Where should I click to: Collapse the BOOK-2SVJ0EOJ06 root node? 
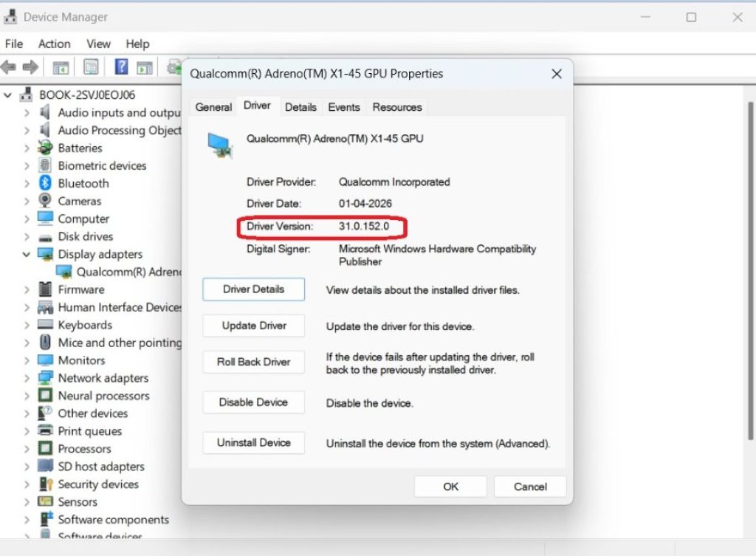[x=7, y=95]
